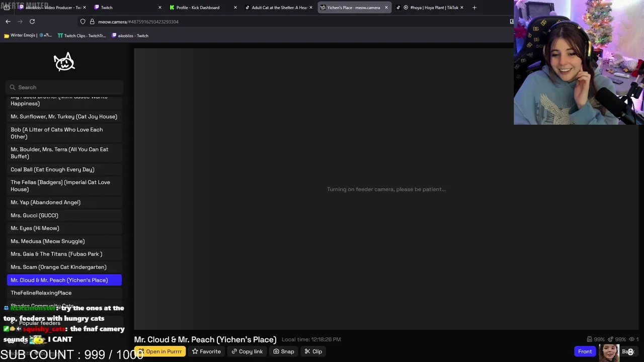Screen dimensions: 644x362
Task: Switch to hoya Hoya Plant TikTok tab
Action: (429, 8)
